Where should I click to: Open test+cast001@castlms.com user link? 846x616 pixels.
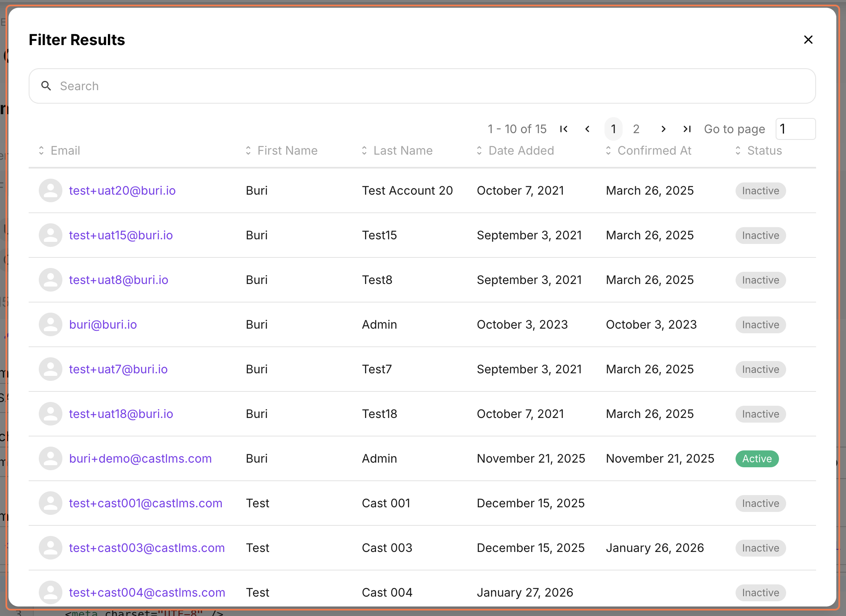point(145,503)
